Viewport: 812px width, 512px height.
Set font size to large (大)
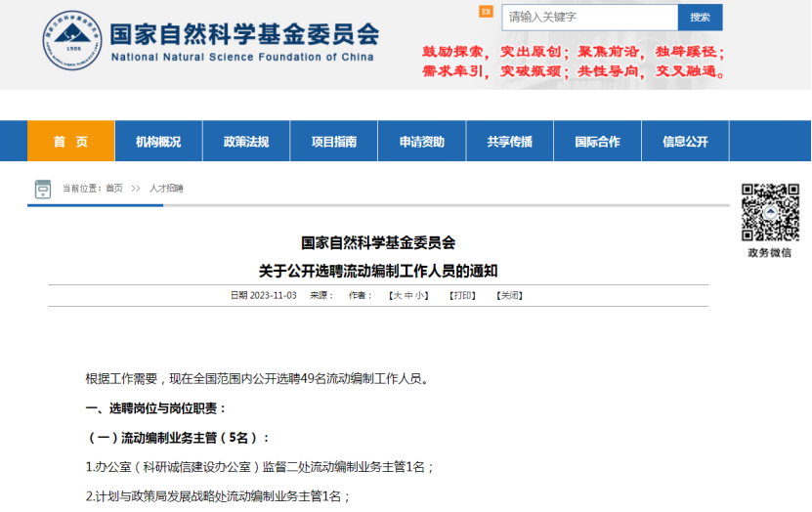click(x=397, y=295)
